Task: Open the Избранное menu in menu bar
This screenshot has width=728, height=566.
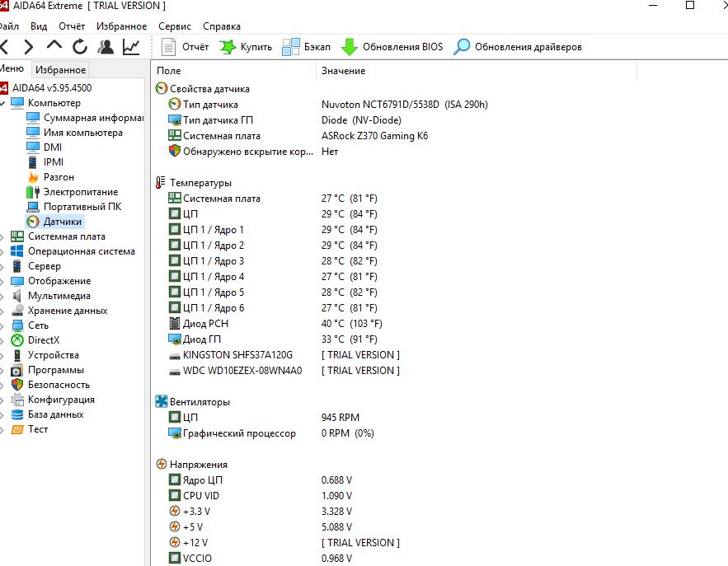Action: point(122,26)
